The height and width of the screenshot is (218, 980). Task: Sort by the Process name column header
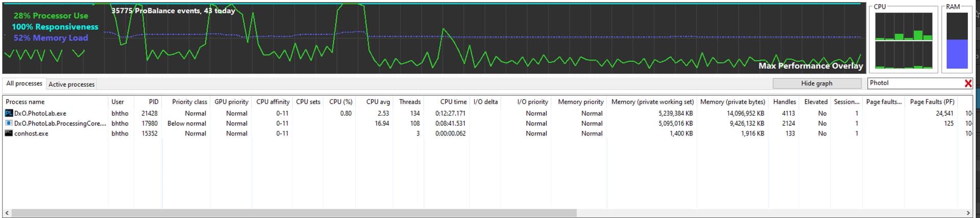point(26,102)
